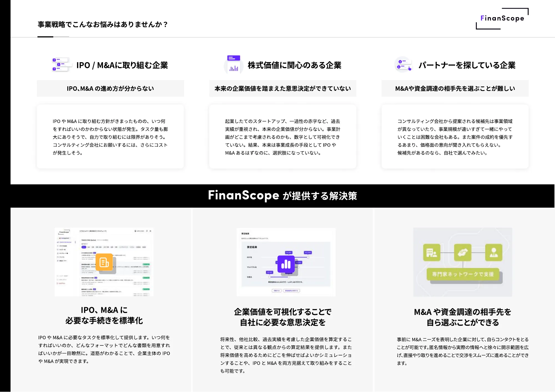The height and width of the screenshot is (392, 555).
Task: Click the box IPO、M&A の進め方が分からない
Action: (110, 88)
